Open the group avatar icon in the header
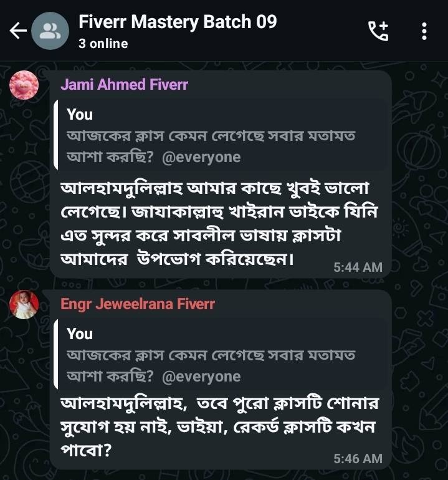Screen dimensions: 448x480 click(50, 31)
